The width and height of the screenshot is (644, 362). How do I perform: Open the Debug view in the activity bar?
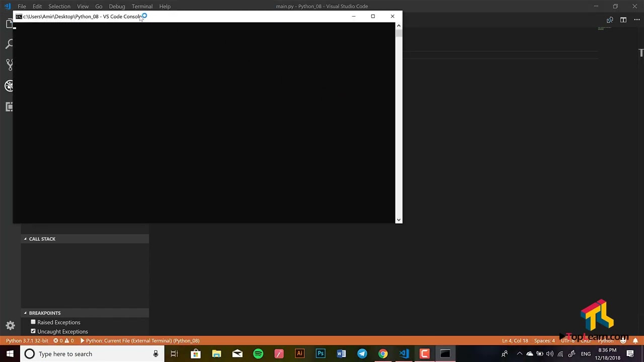[x=9, y=85]
